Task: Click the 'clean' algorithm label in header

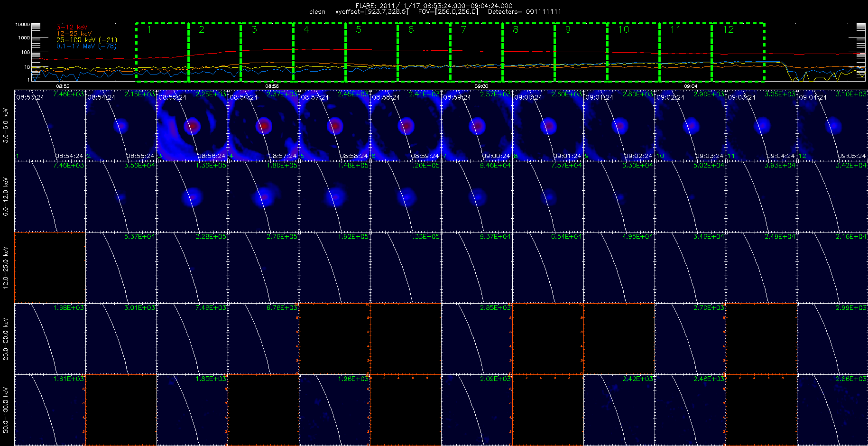Action: [x=317, y=12]
